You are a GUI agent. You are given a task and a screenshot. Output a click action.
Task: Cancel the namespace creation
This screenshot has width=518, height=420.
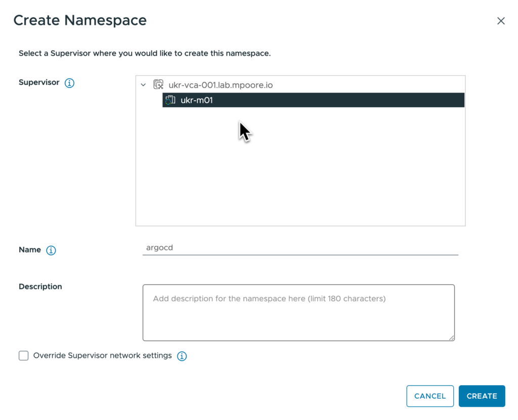pos(429,396)
